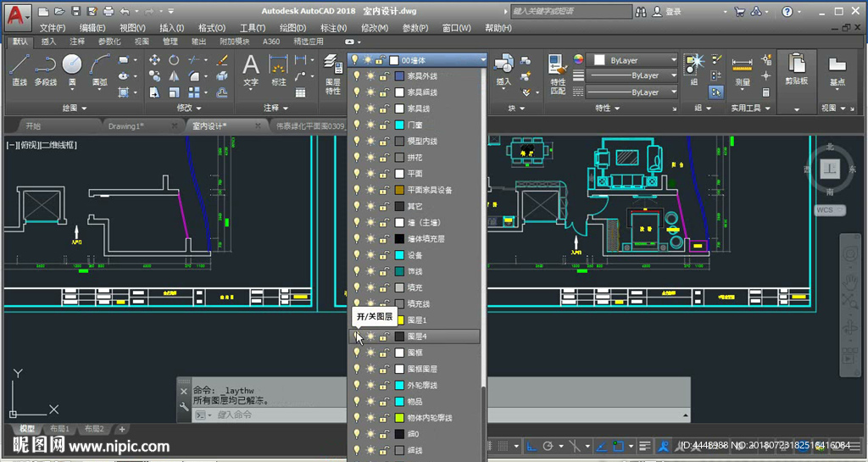868x462 pixels.
Task: Expand the 绘图 panel arrow
Action: pyautogui.click(x=83, y=108)
